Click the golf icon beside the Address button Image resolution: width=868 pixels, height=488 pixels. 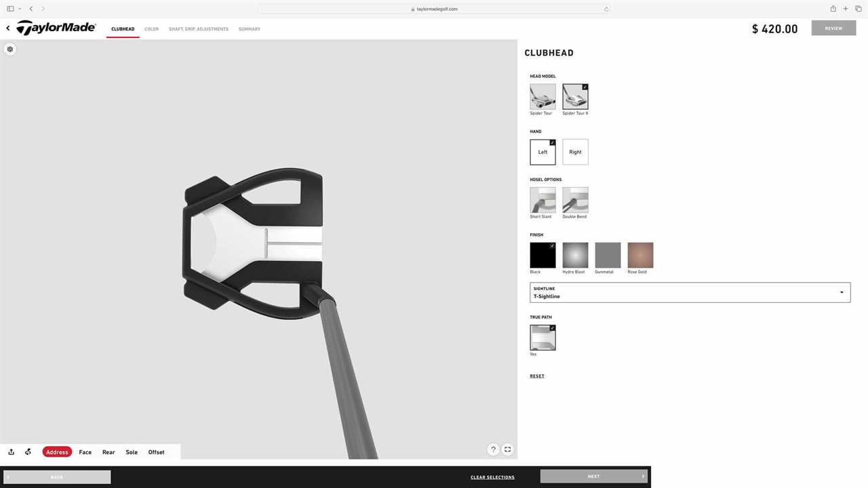pos(28,452)
